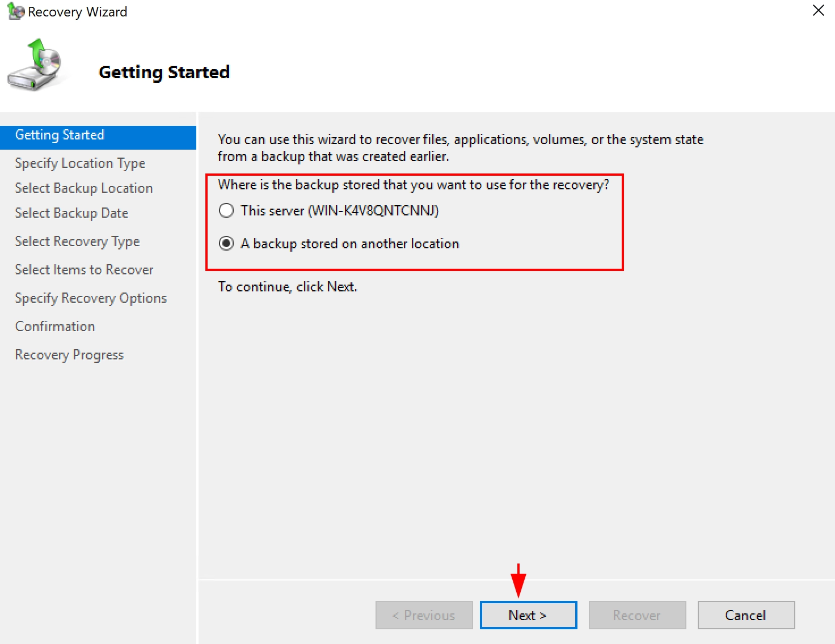This screenshot has height=644, width=835.
Task: Click the Next button
Action: click(x=528, y=615)
